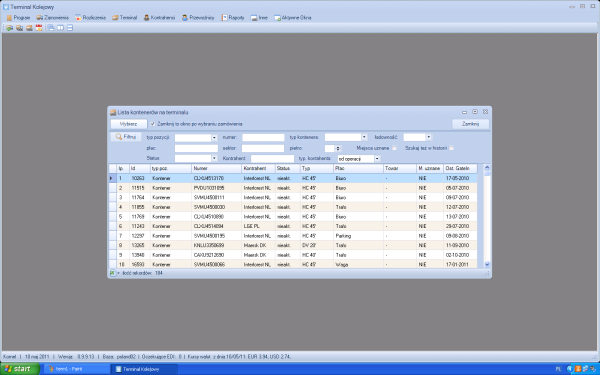Sort by the 'M. uznane' column header
The width and height of the screenshot is (600, 375).
click(430, 168)
